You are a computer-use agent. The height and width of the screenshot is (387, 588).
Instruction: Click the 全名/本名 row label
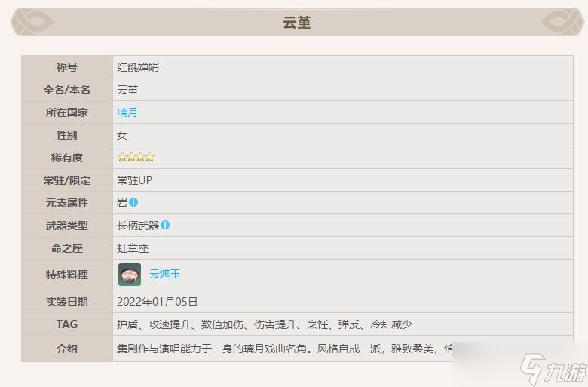[x=67, y=90]
